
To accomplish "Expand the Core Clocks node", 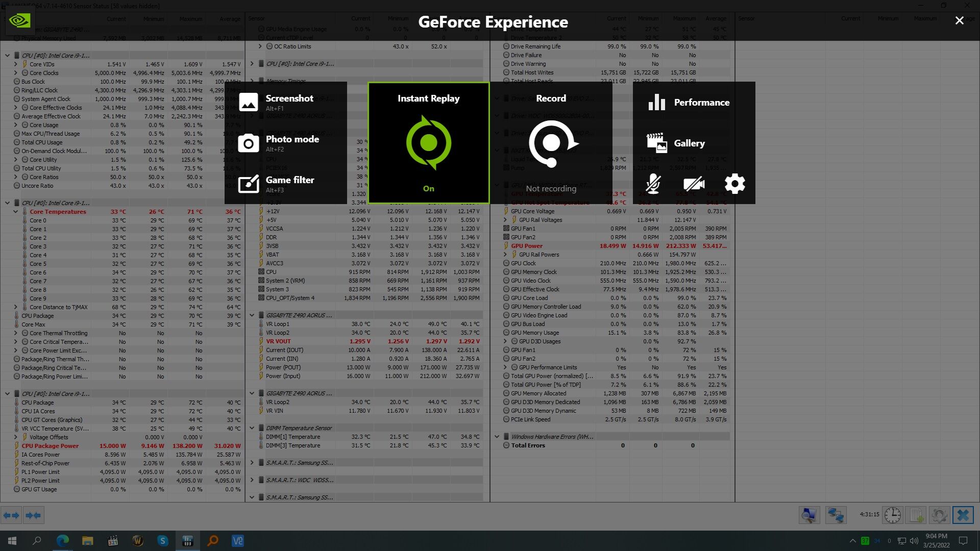I will 15,73.
